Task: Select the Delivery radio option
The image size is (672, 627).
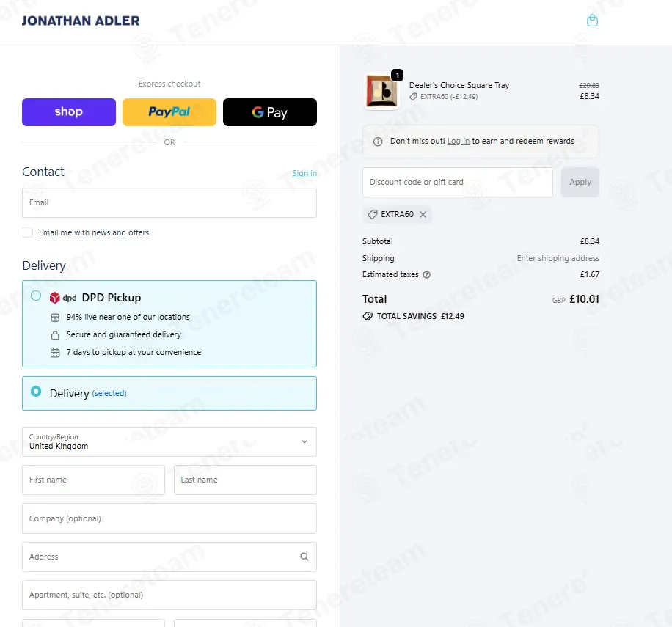Action: click(36, 392)
